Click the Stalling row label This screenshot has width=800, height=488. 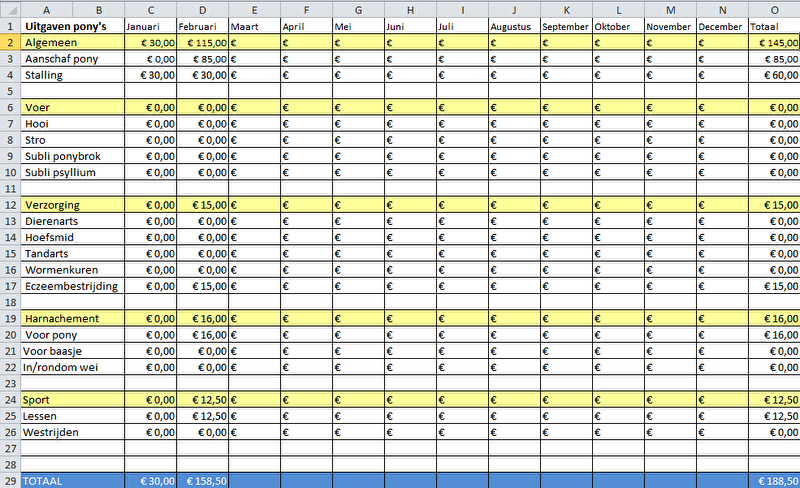pos(43,75)
